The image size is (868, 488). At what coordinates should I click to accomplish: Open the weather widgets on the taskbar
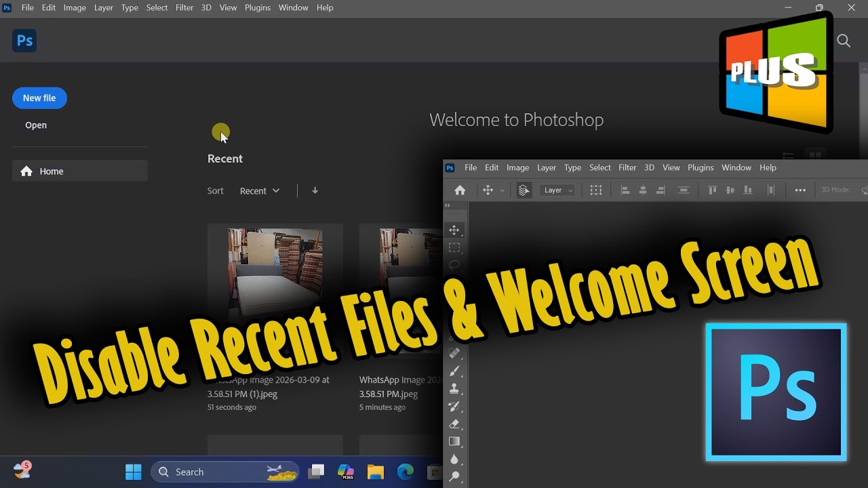click(22, 469)
